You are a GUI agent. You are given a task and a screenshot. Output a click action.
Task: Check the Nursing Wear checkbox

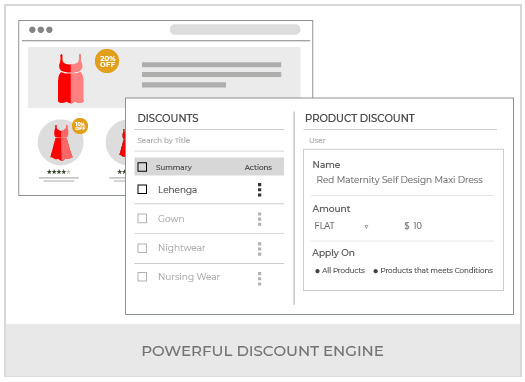142,277
